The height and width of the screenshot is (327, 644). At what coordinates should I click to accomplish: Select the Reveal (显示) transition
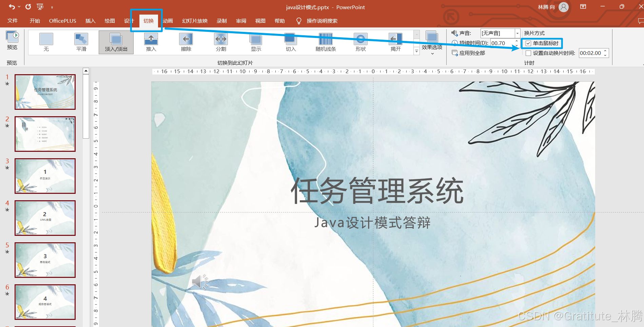click(256, 42)
